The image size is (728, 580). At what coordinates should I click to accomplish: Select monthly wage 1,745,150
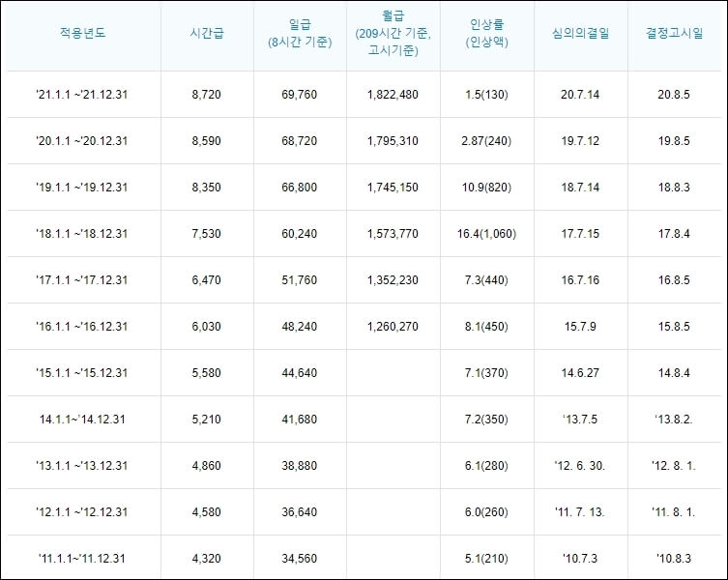click(x=393, y=188)
